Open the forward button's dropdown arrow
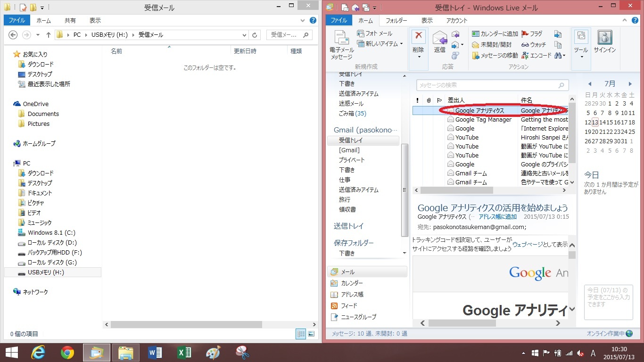Image resolution: width=644 pixels, height=362 pixels. coord(462,45)
